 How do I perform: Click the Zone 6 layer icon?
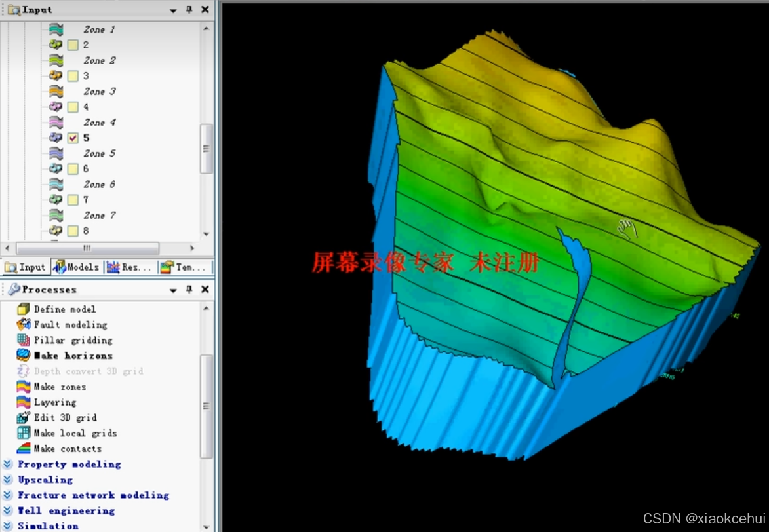tap(56, 184)
